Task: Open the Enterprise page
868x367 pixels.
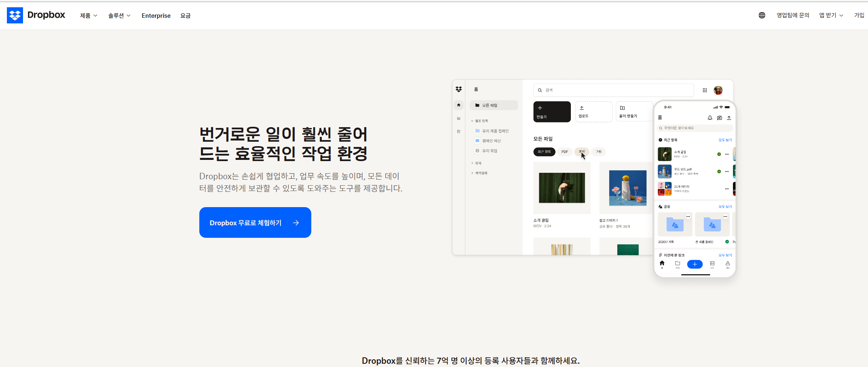Action: click(156, 16)
